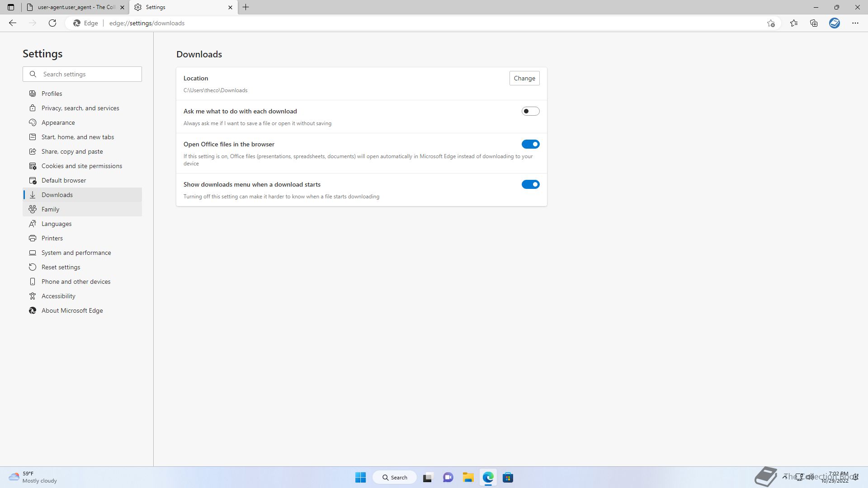This screenshot has width=868, height=488.
Task: Click the Refresh page icon
Action: (52, 23)
